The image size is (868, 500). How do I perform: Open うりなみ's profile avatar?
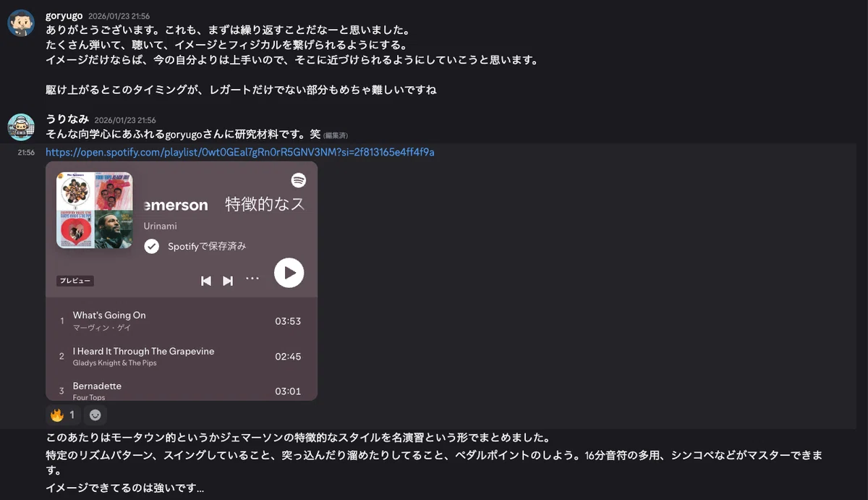[21, 127]
